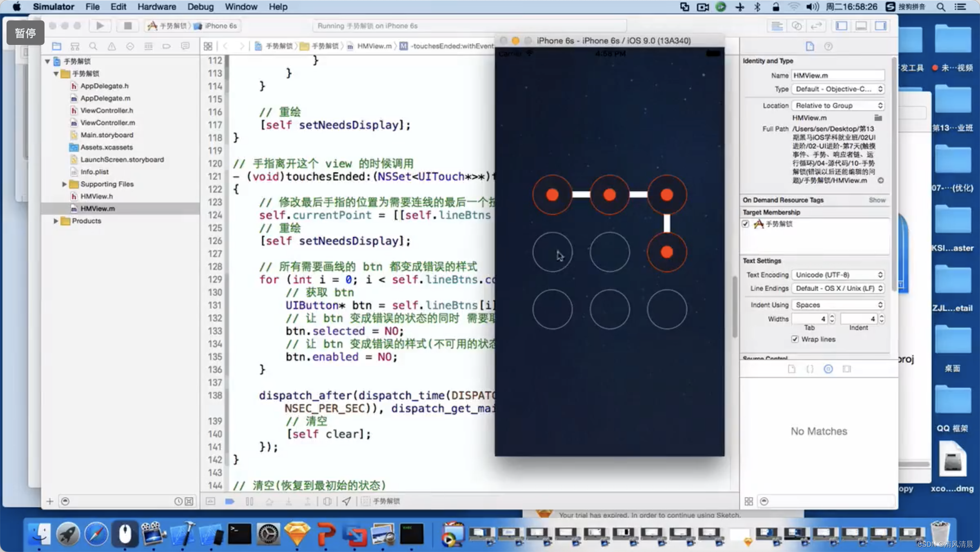Hide the right utilities panel toggle

[x=880, y=26]
